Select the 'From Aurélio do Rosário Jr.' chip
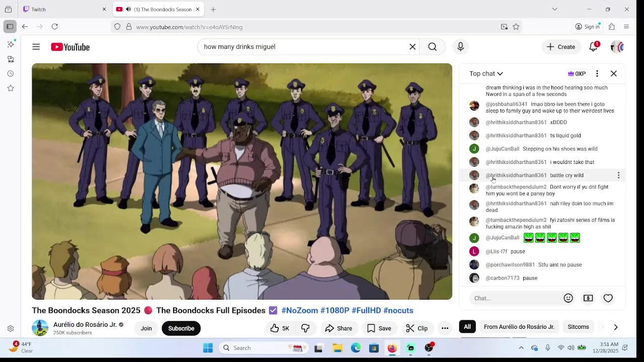Viewport: 644px width, 362px height. pyautogui.click(x=519, y=327)
